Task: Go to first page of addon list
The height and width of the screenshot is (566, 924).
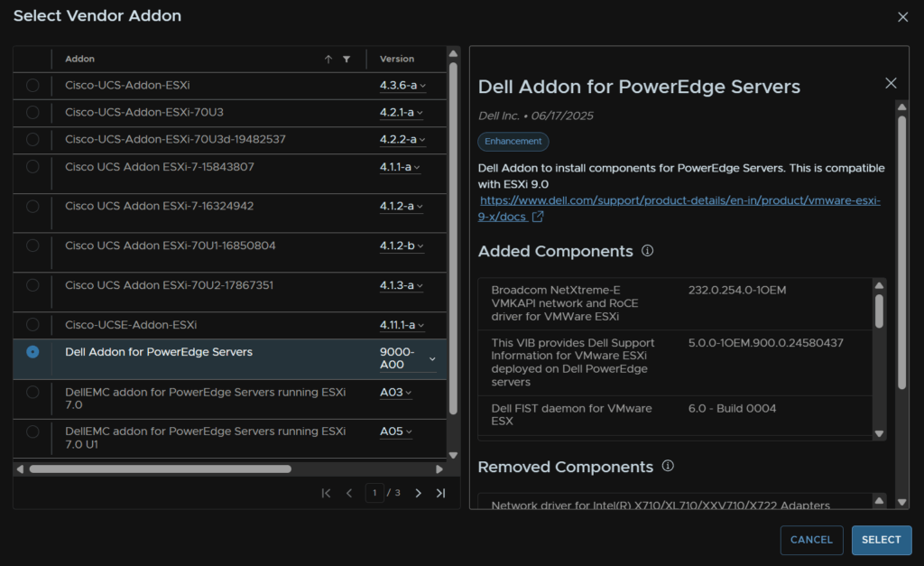Action: (326, 493)
